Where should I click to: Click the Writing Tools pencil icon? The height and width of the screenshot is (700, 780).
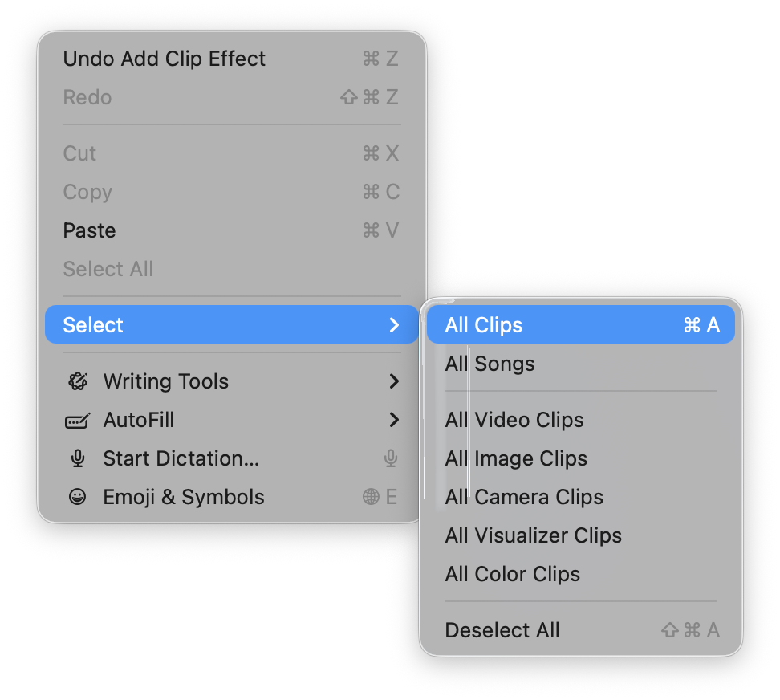pyautogui.click(x=79, y=381)
